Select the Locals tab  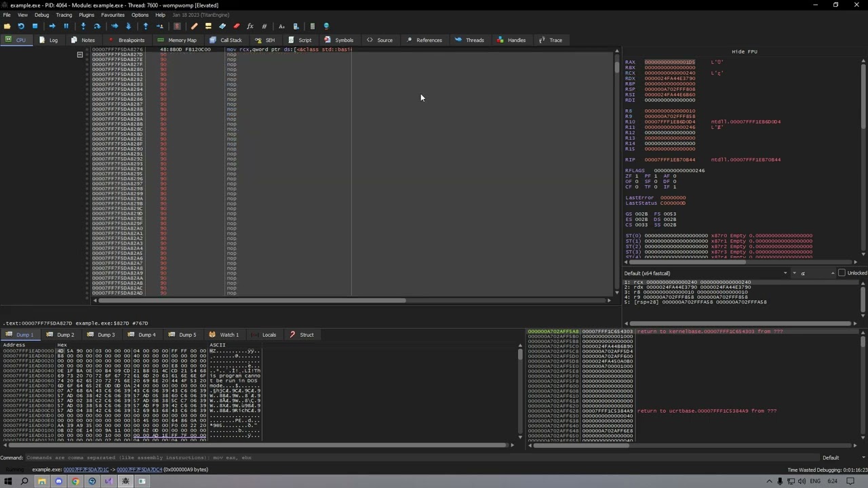pos(264,335)
